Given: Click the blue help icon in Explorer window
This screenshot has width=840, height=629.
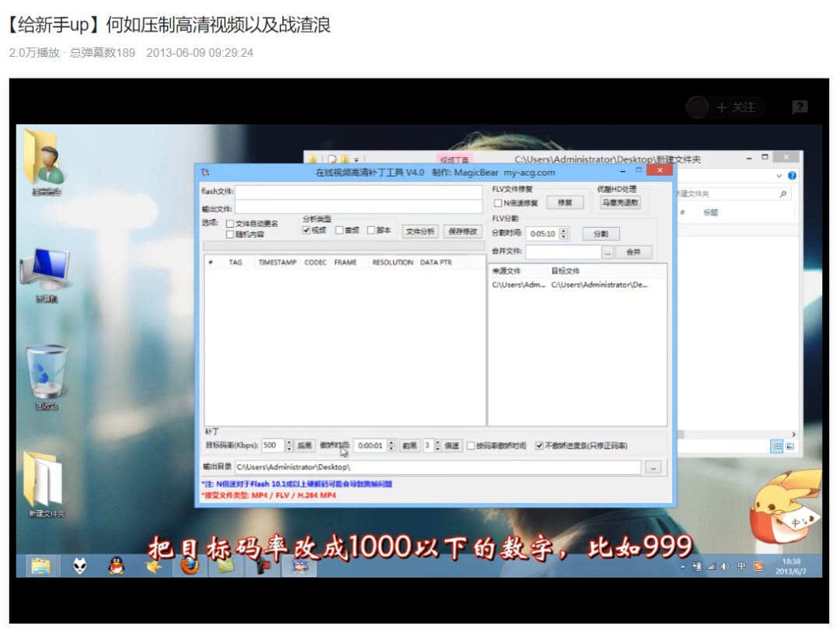Looking at the screenshot, I should (x=792, y=176).
